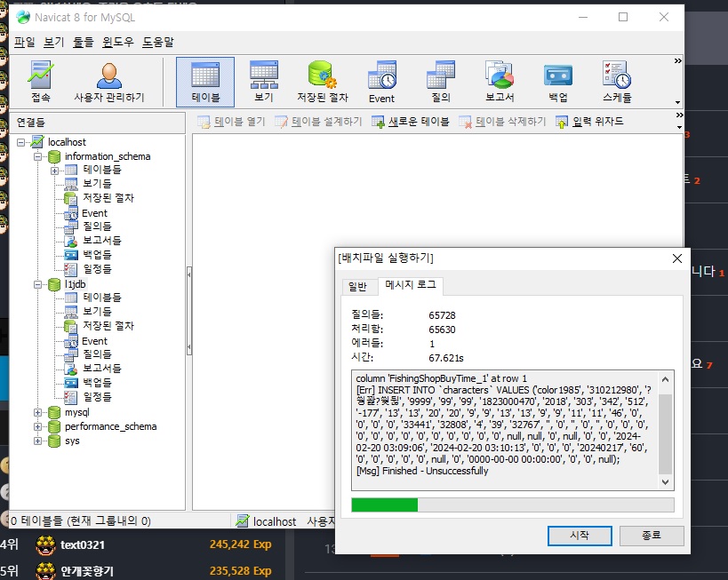Open the 접속 connection toolbar icon
Viewport: 728px width, 580px height.
pos(41,82)
